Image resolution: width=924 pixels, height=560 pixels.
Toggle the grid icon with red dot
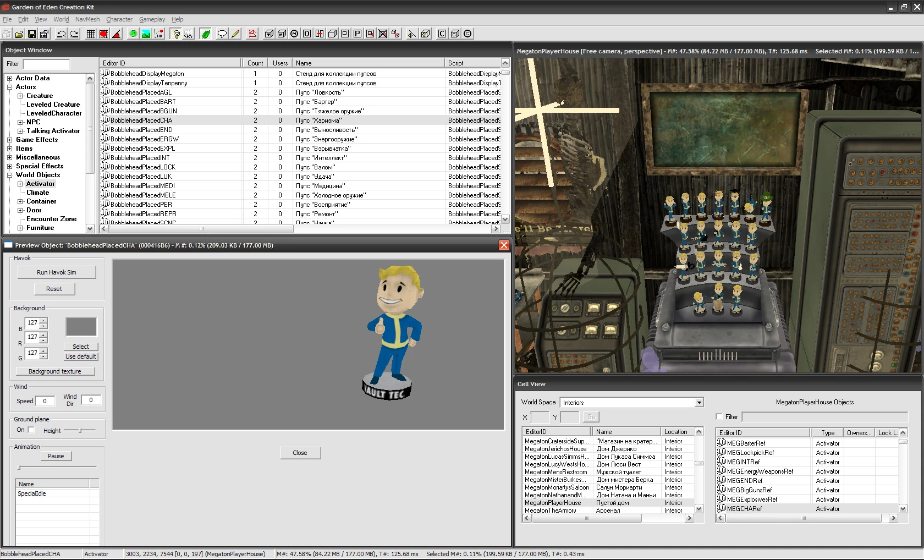pos(103,34)
